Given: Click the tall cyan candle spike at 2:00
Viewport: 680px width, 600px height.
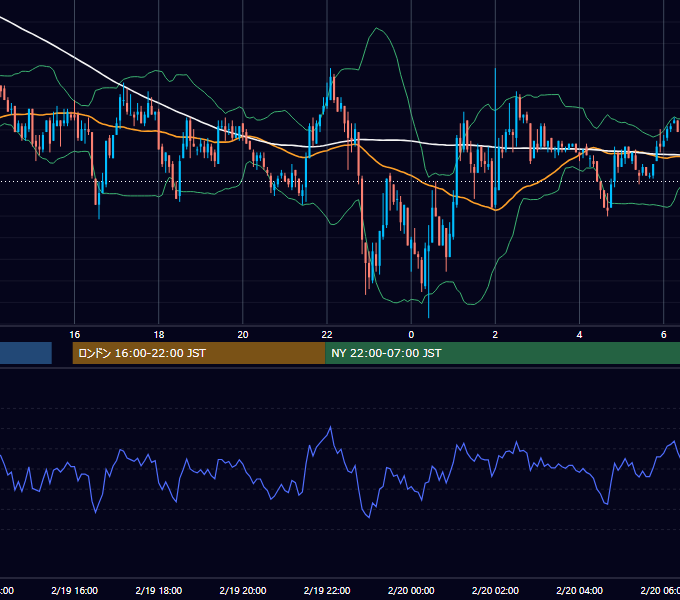Looking at the screenshot, I should (495, 137).
